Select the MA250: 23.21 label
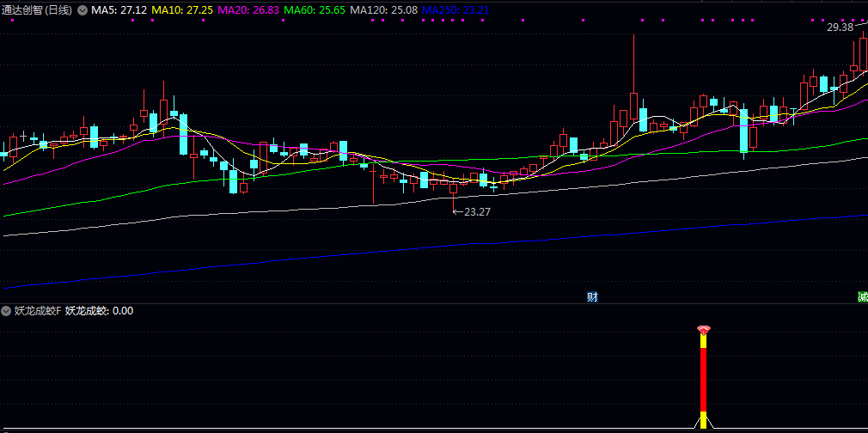Viewport: 868px width, 433px height. (x=455, y=10)
